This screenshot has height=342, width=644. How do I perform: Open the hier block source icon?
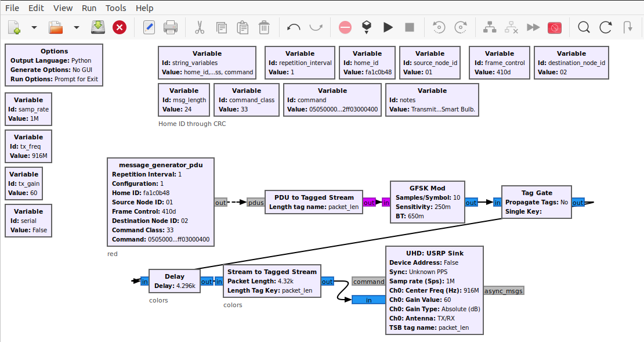tap(627, 27)
